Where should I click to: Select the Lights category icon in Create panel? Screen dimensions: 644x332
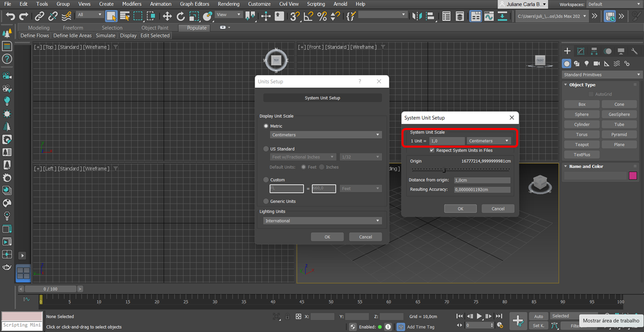pyautogui.click(x=587, y=63)
